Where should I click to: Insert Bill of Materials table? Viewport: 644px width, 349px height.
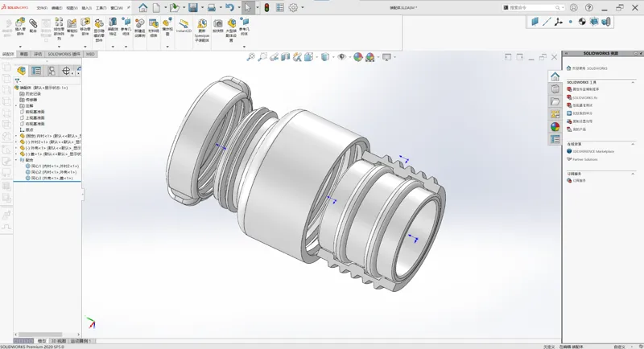(154, 28)
